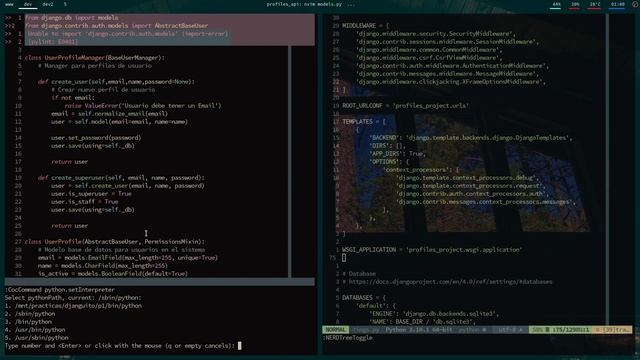Viewport: 640px width, 360px height.
Task: Click the orange trailing-whitespace warning status segment
Action: pyautogui.click(x=612, y=330)
